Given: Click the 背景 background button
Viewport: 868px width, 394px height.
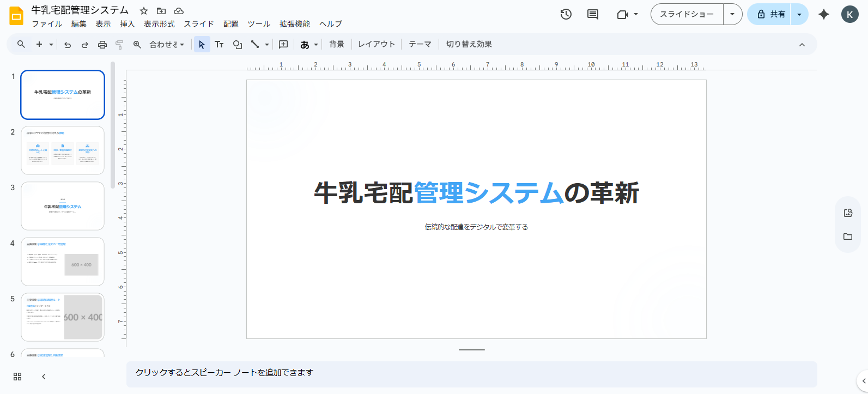Looking at the screenshot, I should (337, 44).
